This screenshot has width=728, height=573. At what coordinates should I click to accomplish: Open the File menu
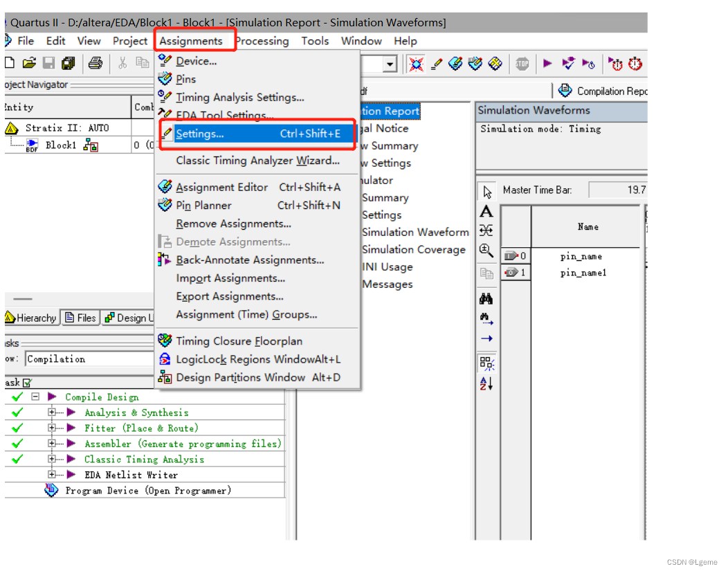point(26,41)
